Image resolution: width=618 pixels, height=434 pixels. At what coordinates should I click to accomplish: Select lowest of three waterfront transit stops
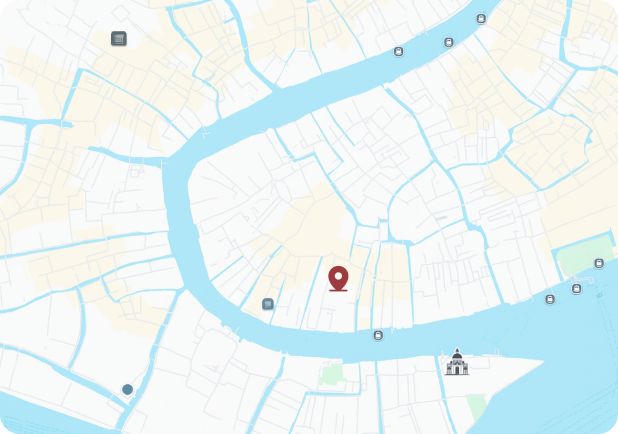click(x=550, y=299)
